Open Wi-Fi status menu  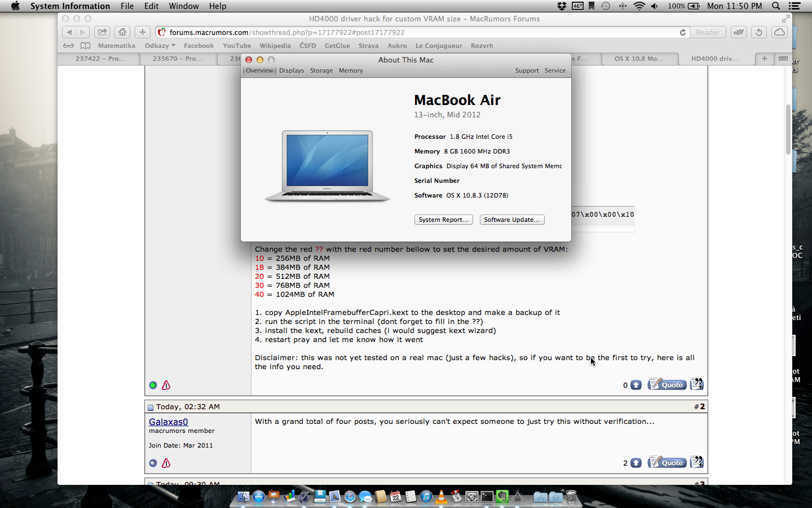coord(639,6)
